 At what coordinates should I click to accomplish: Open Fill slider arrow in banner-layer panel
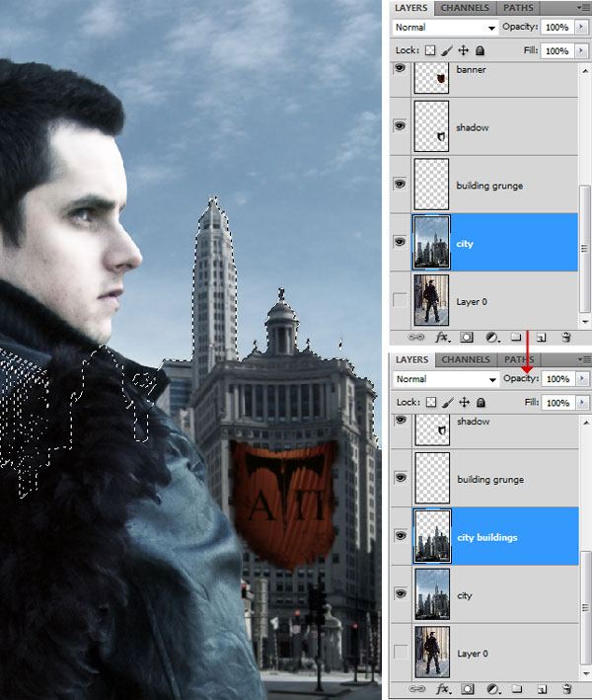coord(581,50)
